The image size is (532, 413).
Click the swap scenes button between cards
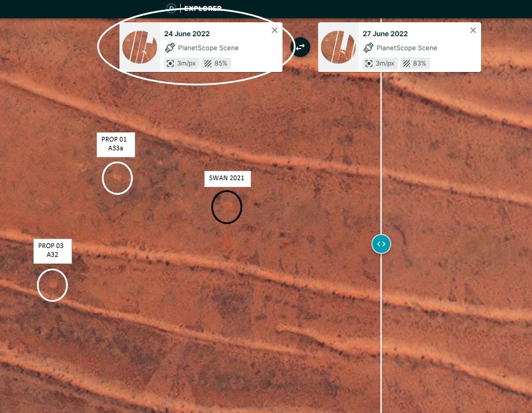point(300,47)
